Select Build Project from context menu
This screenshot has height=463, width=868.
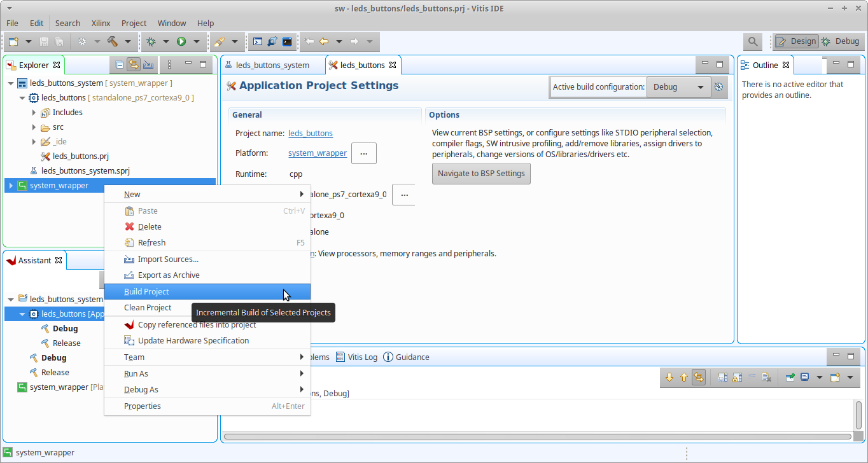coord(146,292)
